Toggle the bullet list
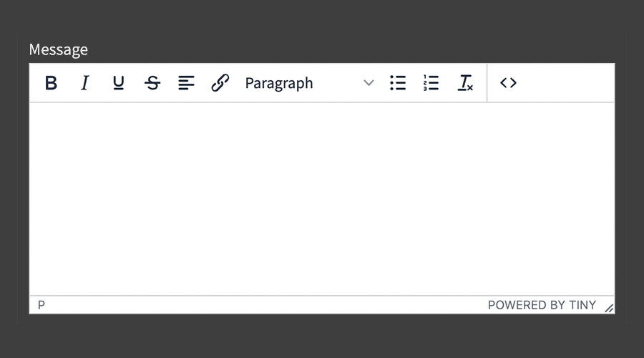This screenshot has height=358, width=644. click(398, 83)
